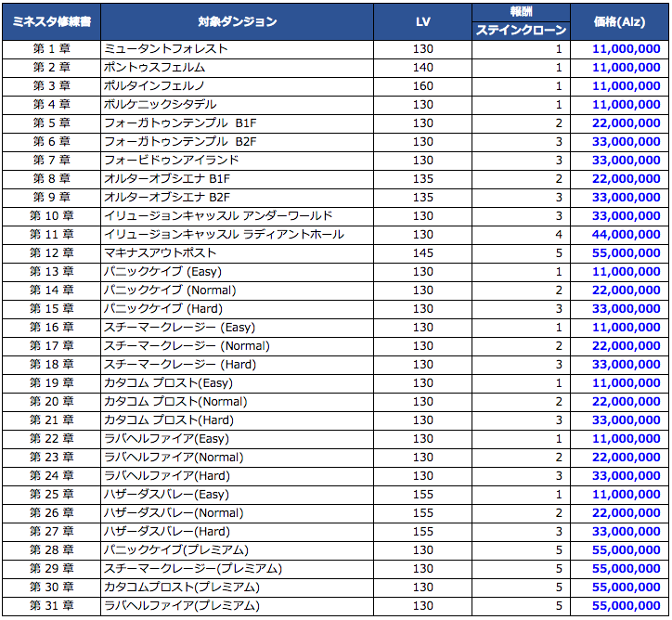Click the 対象ダンジョン column header
This screenshot has height=620, width=672.
237,22
